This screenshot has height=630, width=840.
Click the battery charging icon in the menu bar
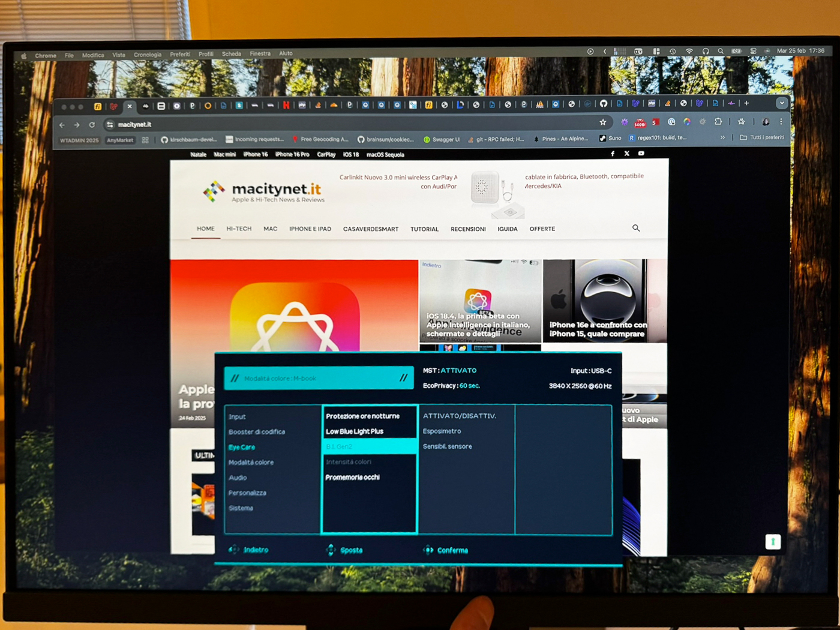737,51
